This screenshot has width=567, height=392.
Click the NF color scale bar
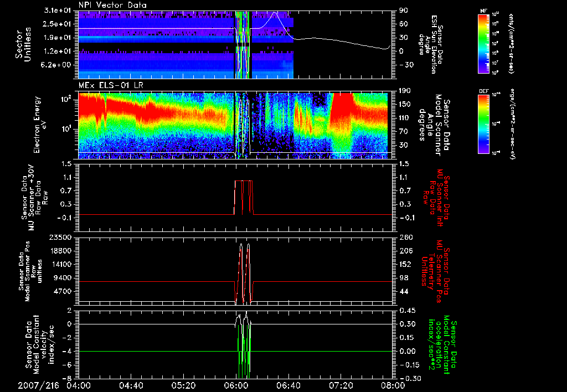(484, 43)
